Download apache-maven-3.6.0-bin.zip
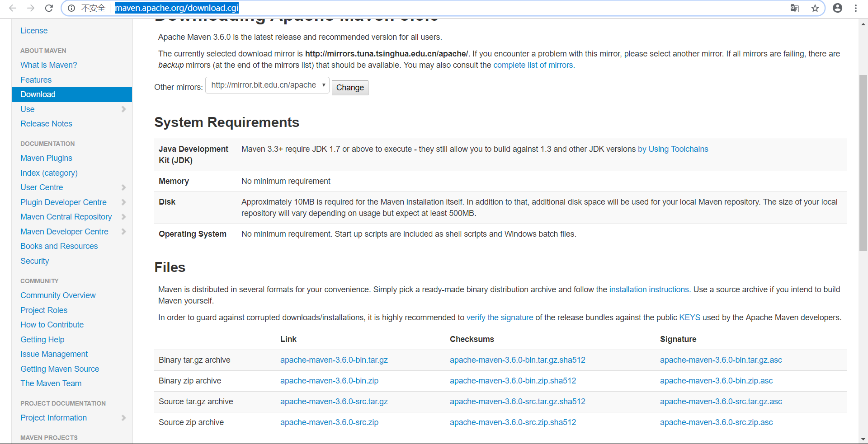868x444 pixels. [330, 381]
